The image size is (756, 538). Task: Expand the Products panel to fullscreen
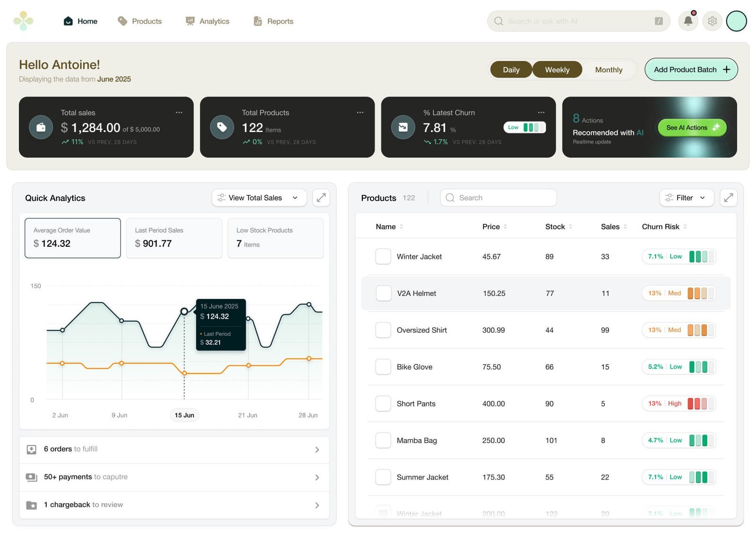click(x=728, y=198)
